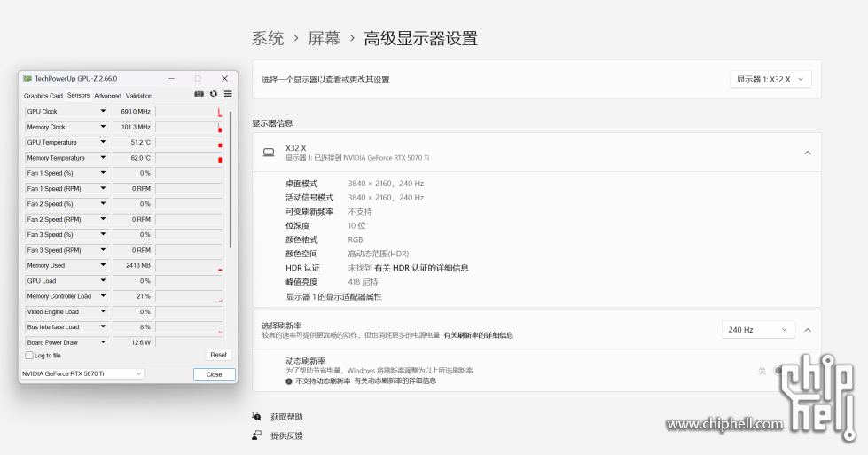The width and height of the screenshot is (868, 455).
Task: Open the Bus Interface Load dropdown
Action: [x=103, y=327]
